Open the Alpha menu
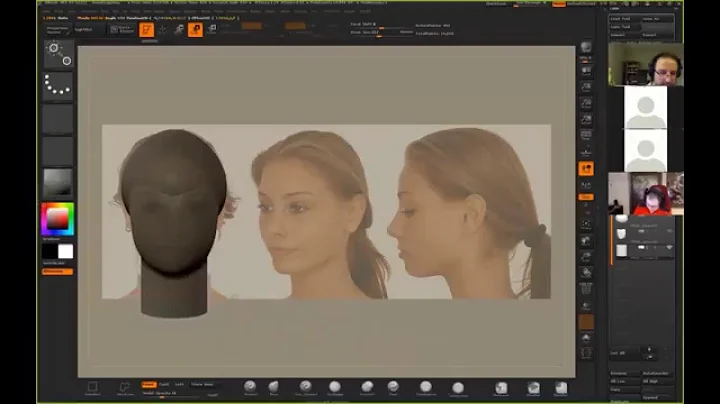 point(46,11)
